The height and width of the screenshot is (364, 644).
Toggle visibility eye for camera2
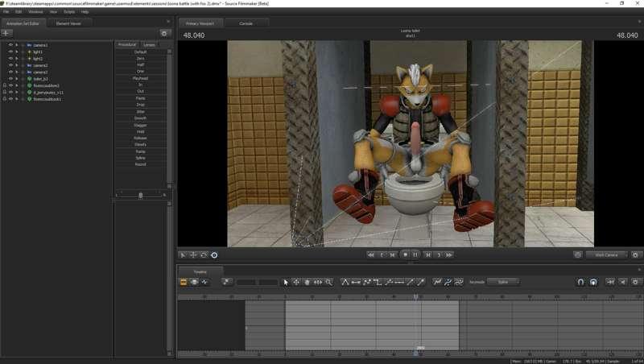tap(10, 65)
